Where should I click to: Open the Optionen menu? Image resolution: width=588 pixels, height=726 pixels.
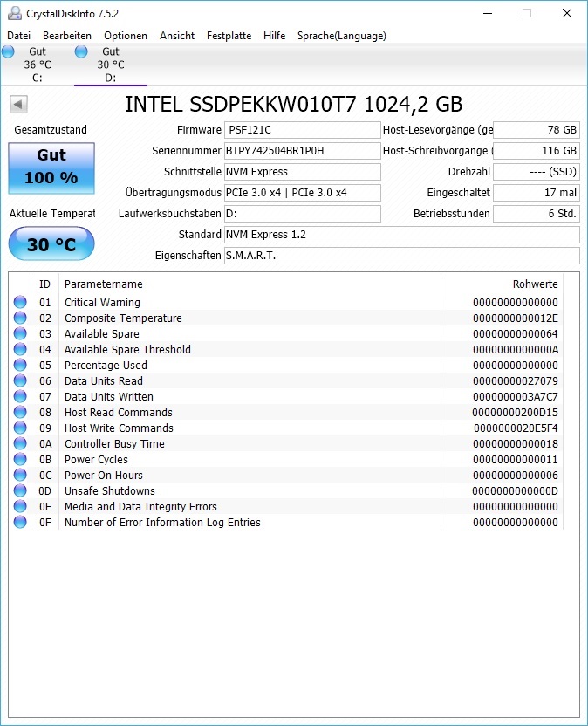tap(126, 36)
